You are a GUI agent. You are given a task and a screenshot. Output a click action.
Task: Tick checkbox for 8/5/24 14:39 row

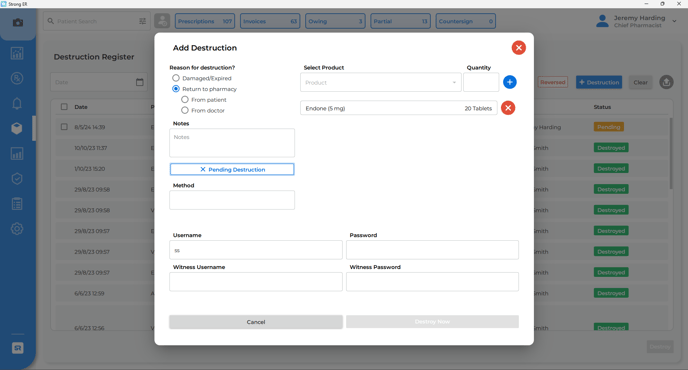(x=64, y=127)
